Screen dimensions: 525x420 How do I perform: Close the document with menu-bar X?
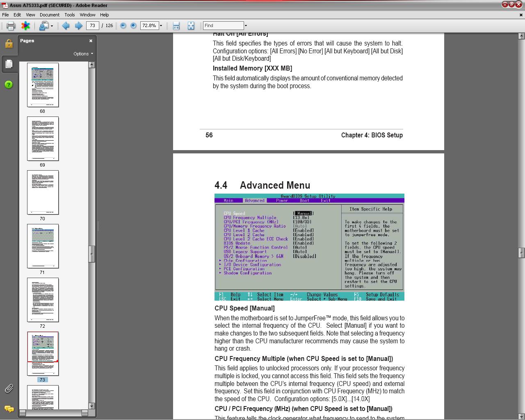[522, 14]
